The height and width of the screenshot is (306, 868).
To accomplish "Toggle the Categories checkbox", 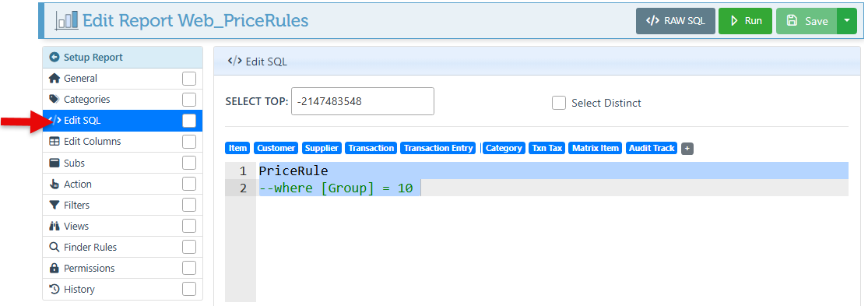I will tap(189, 100).
